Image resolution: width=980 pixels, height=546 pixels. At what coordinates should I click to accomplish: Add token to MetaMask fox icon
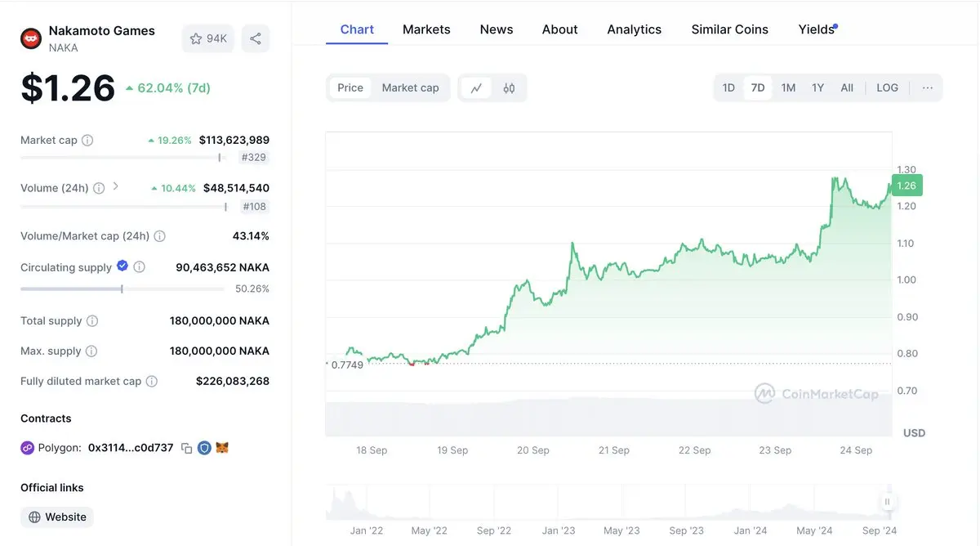[x=222, y=448]
